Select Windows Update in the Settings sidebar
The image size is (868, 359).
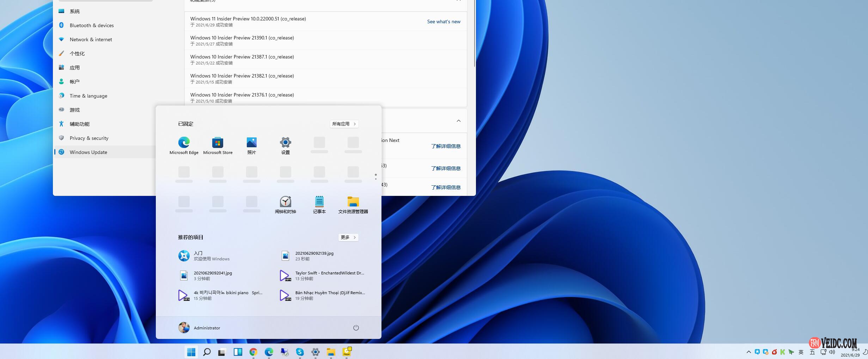(x=88, y=152)
